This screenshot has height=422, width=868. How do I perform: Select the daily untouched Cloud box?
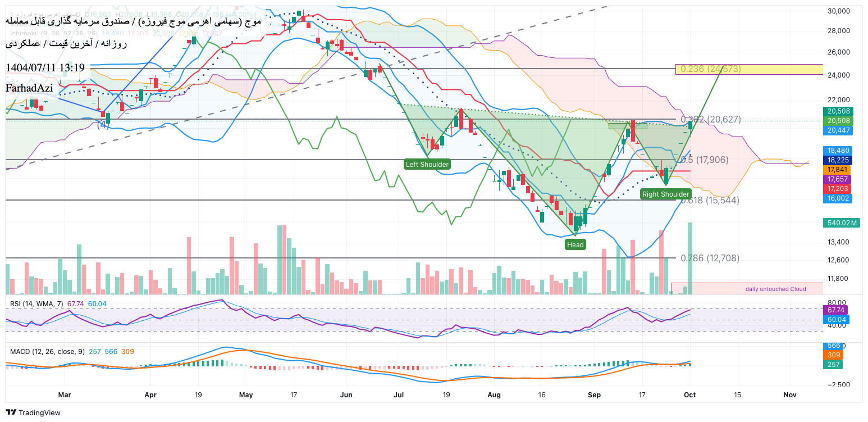point(747,289)
